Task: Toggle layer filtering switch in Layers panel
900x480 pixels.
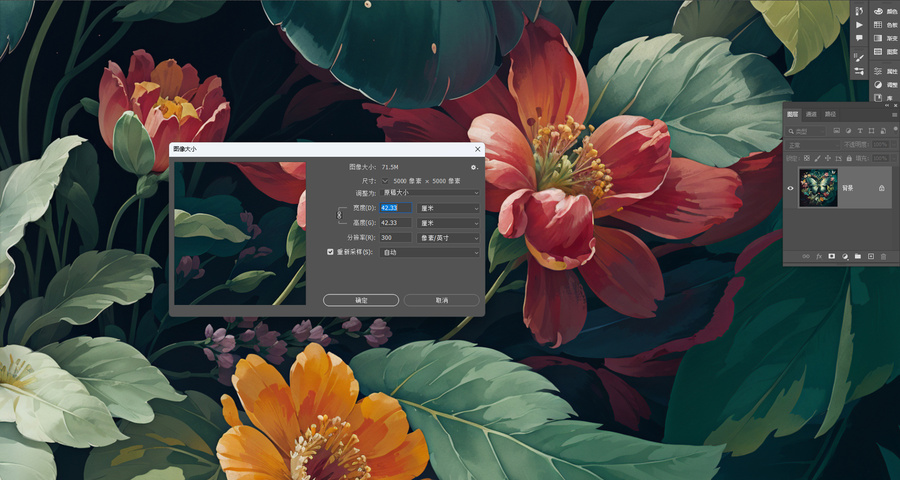Action: [x=894, y=131]
